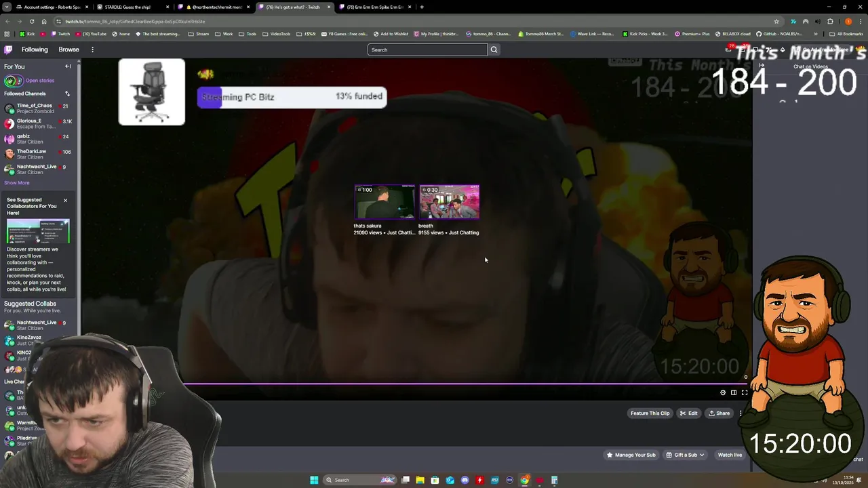The height and width of the screenshot is (488, 868).
Task: Open Outlook from the taskbar
Action: 450,480
